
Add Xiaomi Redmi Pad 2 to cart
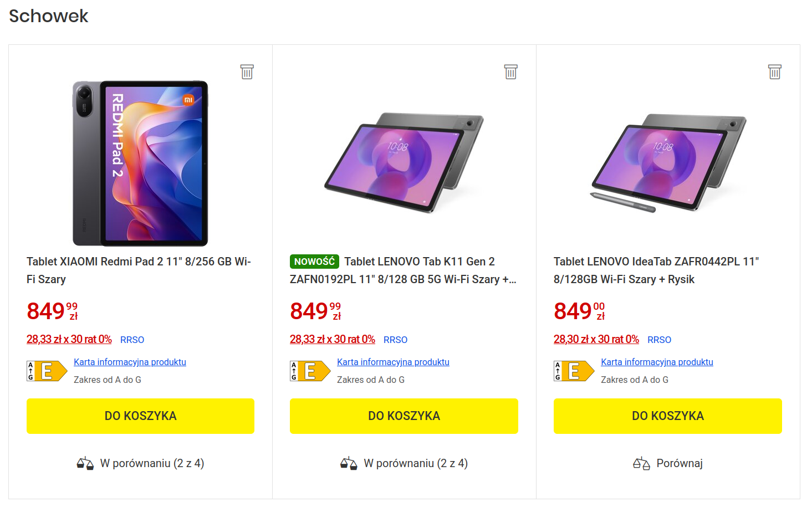tap(140, 416)
